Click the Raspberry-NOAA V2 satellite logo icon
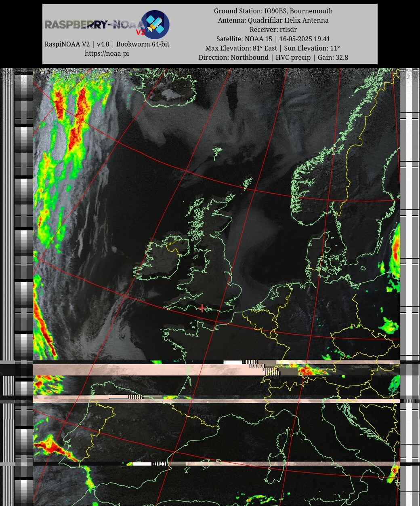 (155, 25)
